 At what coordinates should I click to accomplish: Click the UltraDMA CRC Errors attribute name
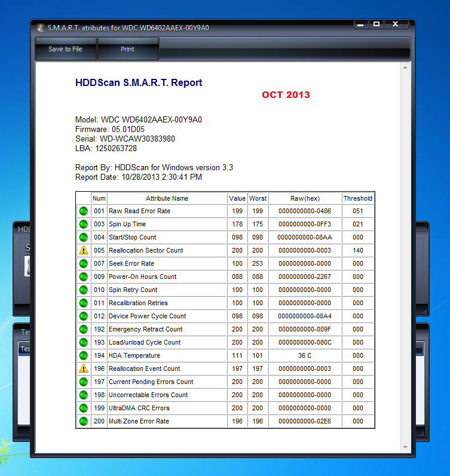[139, 408]
